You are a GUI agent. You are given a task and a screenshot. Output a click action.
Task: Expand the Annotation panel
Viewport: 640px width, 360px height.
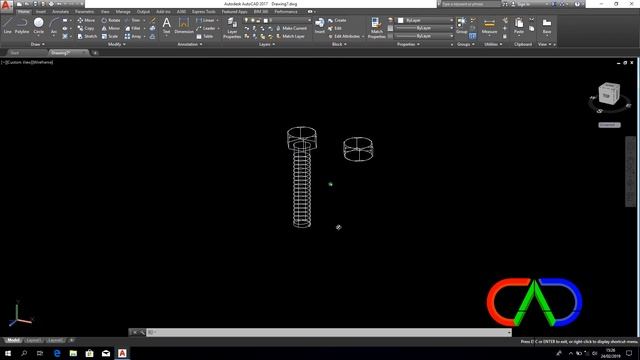tap(190, 44)
